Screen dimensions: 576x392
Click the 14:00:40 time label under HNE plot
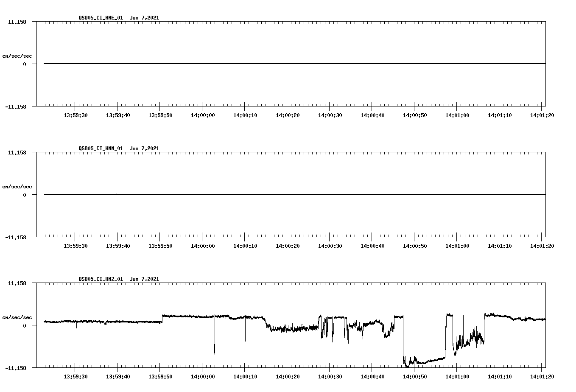pyautogui.click(x=372, y=115)
